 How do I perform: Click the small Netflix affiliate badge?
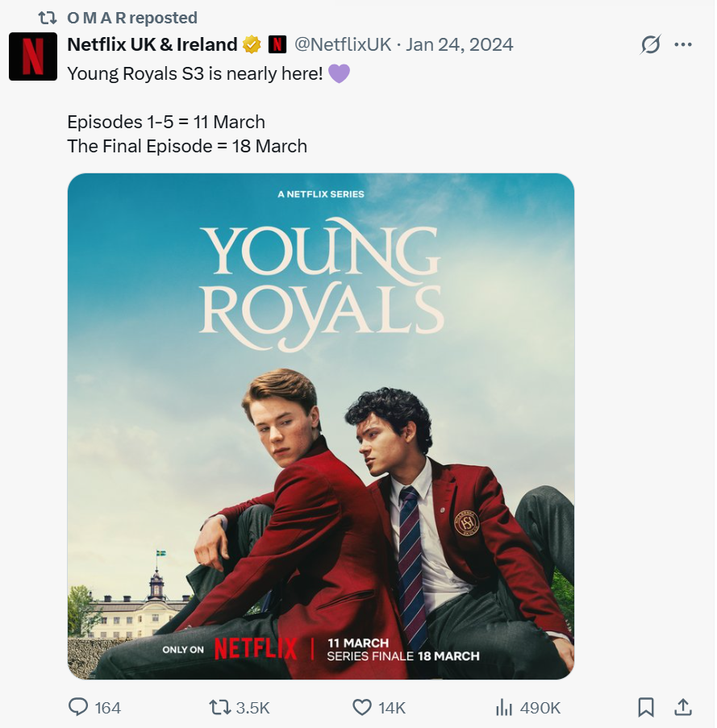click(277, 44)
